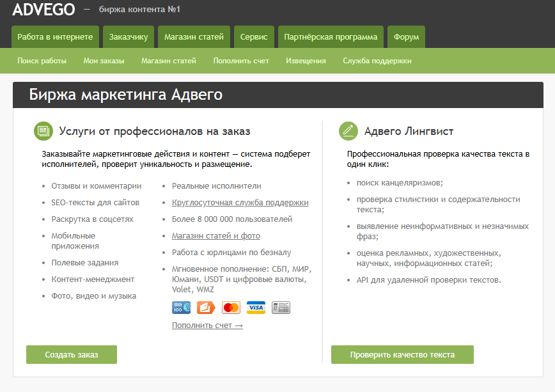The image size is (555, 392).
Task: Open the Сервис tab
Action: (x=254, y=37)
